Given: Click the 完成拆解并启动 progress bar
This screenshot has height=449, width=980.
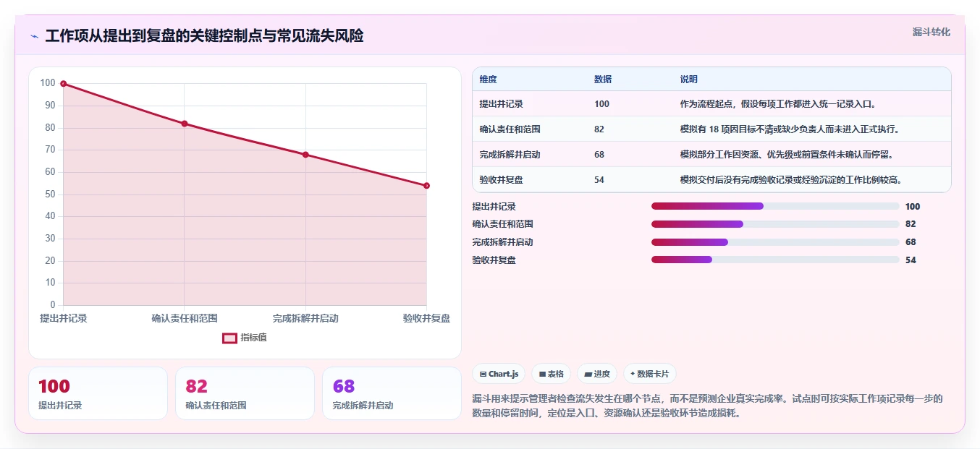Looking at the screenshot, I should tap(775, 242).
